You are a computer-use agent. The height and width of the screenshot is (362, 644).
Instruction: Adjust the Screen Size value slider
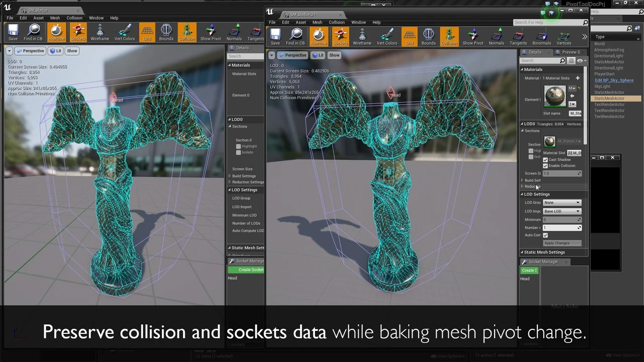[x=561, y=173]
